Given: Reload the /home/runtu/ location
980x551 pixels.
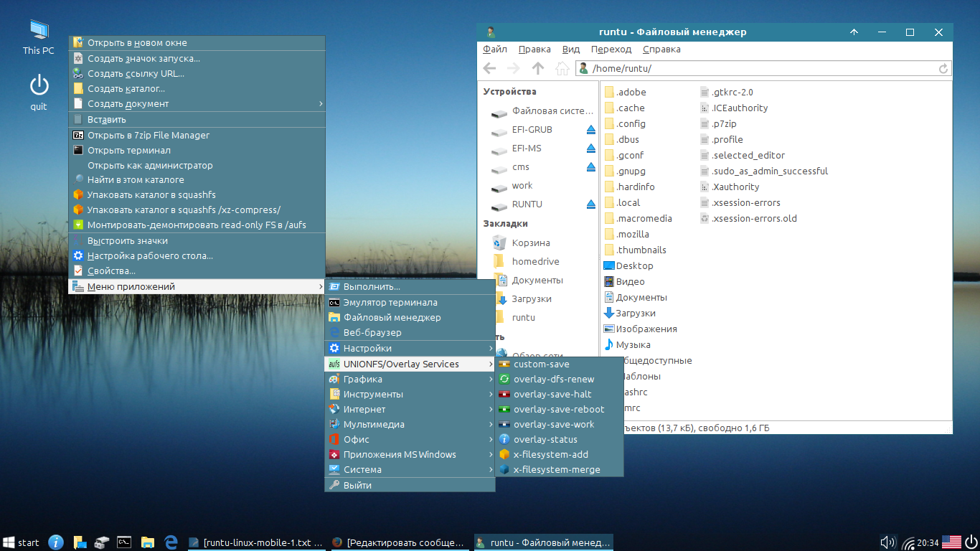Looking at the screenshot, I should [943, 69].
